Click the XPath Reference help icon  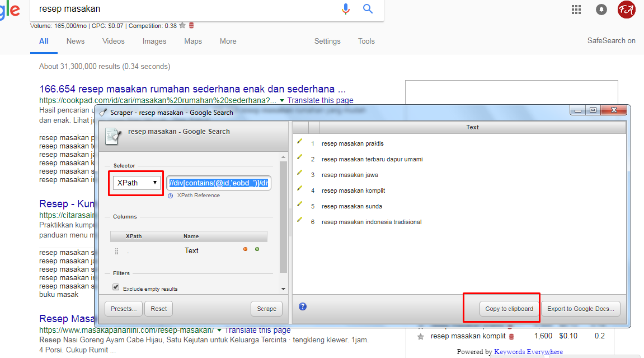pos(171,196)
